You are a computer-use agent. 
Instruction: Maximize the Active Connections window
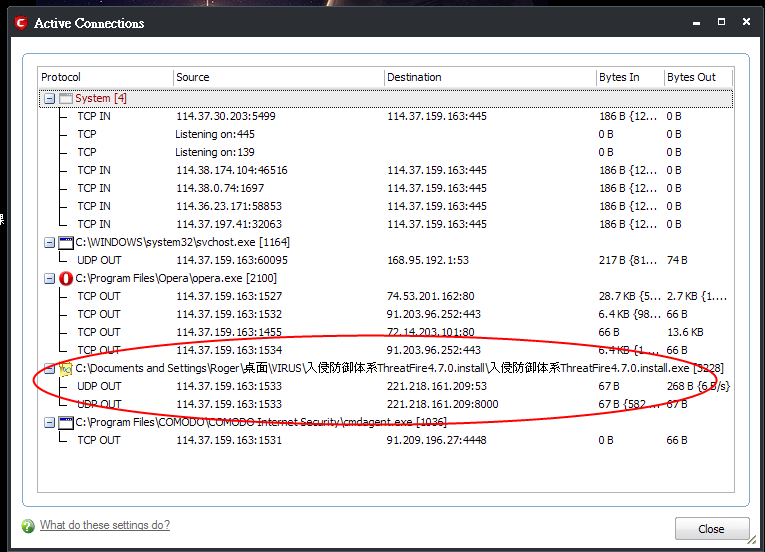click(721, 22)
